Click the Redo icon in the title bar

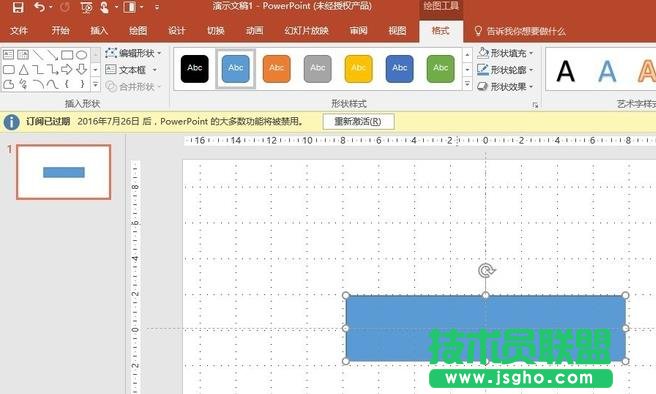tap(65, 8)
